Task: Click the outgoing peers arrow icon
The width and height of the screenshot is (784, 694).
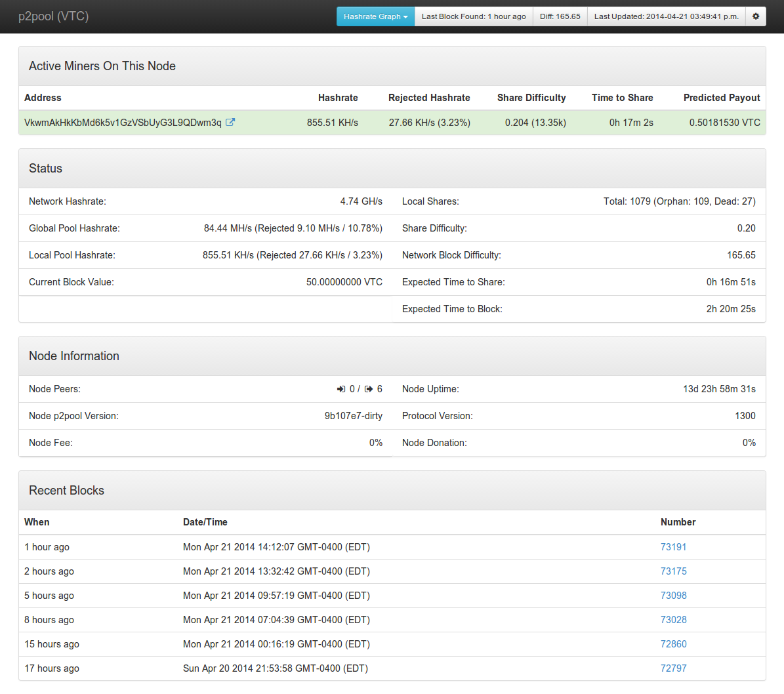Action: 369,389
